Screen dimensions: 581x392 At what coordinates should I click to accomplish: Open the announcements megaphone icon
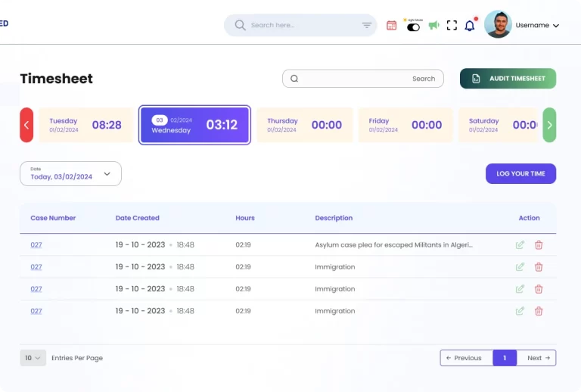click(x=433, y=25)
